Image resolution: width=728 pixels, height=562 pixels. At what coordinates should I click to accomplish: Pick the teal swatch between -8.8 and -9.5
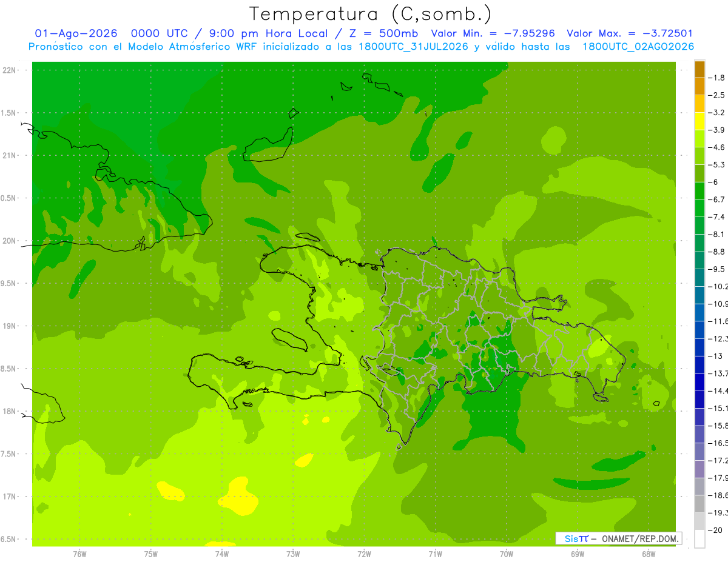pos(699,261)
